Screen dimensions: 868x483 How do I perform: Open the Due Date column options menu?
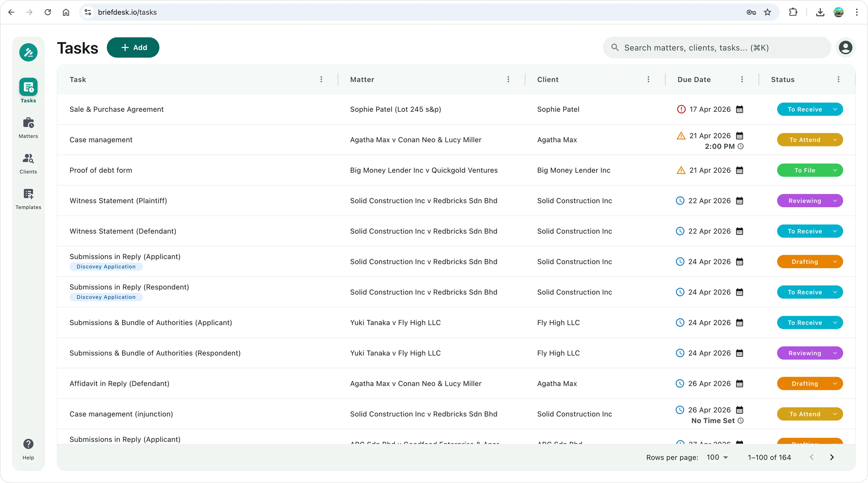tap(742, 79)
